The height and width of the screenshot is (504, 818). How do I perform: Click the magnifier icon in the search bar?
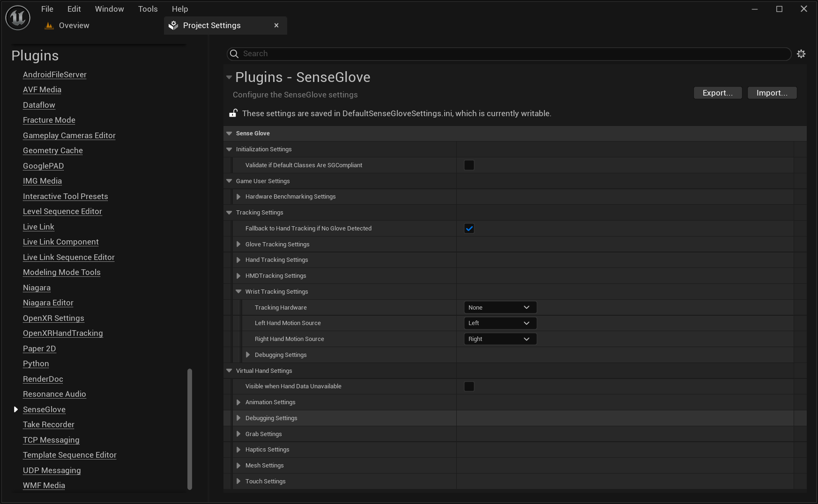coord(234,54)
